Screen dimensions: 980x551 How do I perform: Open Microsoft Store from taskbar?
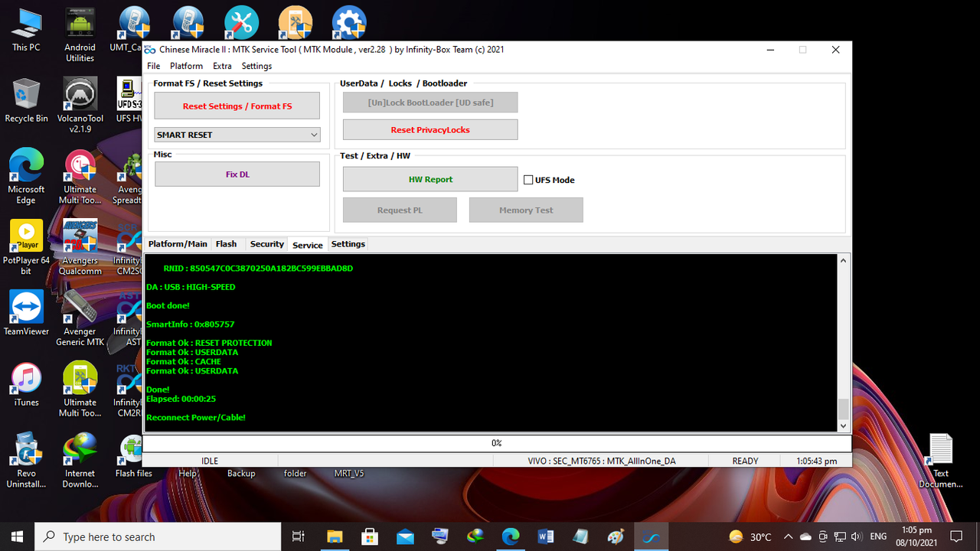tap(369, 536)
